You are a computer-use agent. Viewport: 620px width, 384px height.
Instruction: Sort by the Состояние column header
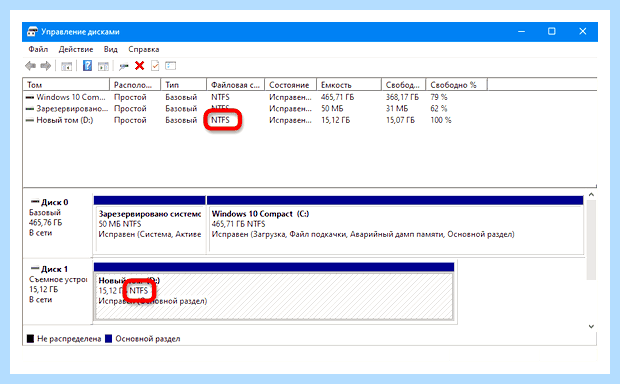click(x=291, y=85)
